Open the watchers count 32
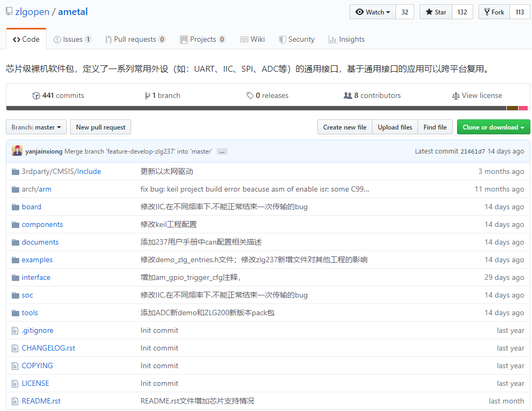532x411 pixels. point(405,12)
